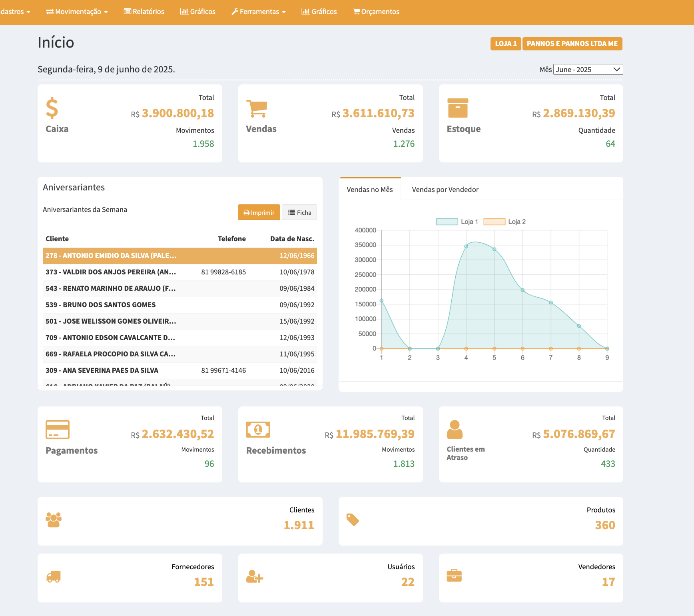Click the Produtos tag icon
Viewport: 694px width, 616px height.
(353, 520)
